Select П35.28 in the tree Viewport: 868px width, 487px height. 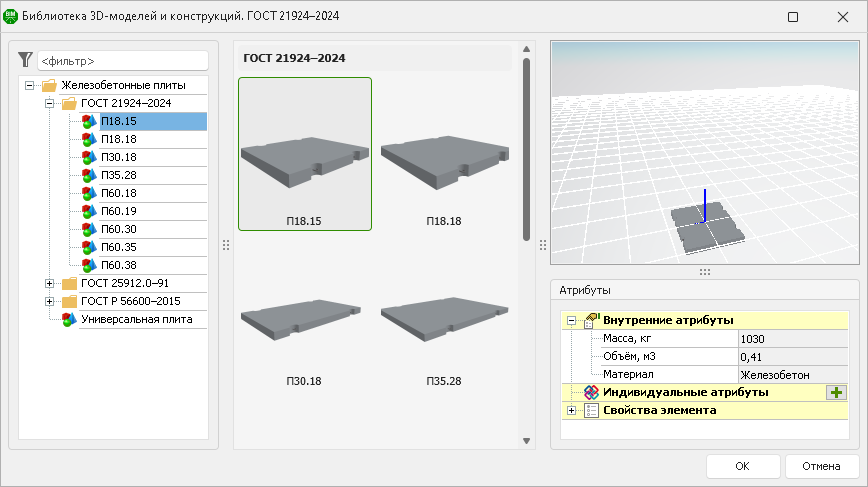pos(118,175)
